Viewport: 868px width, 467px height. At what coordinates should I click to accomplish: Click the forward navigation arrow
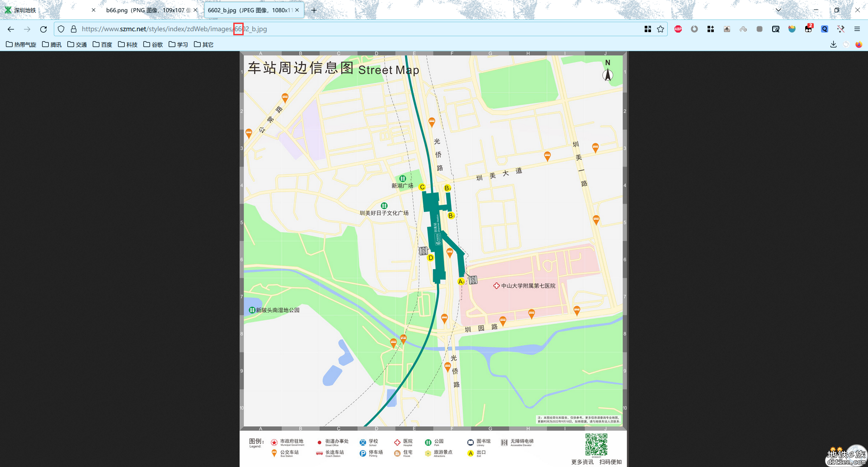[27, 29]
